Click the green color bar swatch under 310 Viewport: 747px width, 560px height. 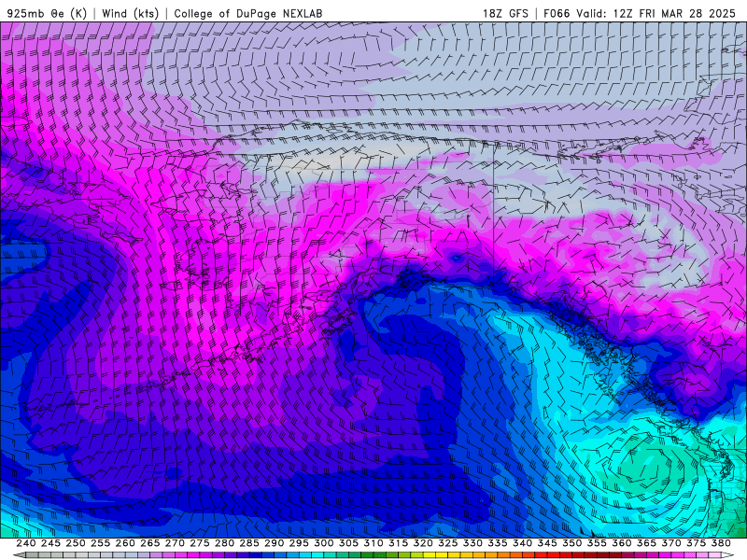[x=379, y=555]
